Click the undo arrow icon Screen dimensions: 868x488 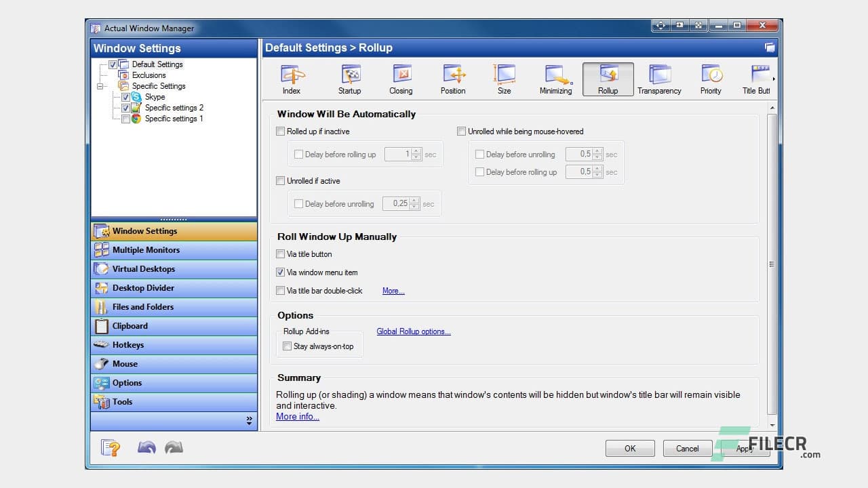[146, 447]
